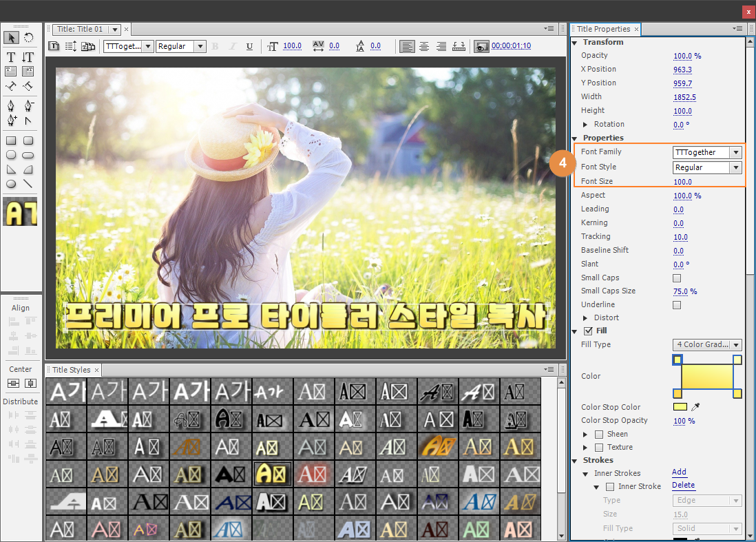Delete the inner stroke
756x542 pixels.
coord(683,485)
